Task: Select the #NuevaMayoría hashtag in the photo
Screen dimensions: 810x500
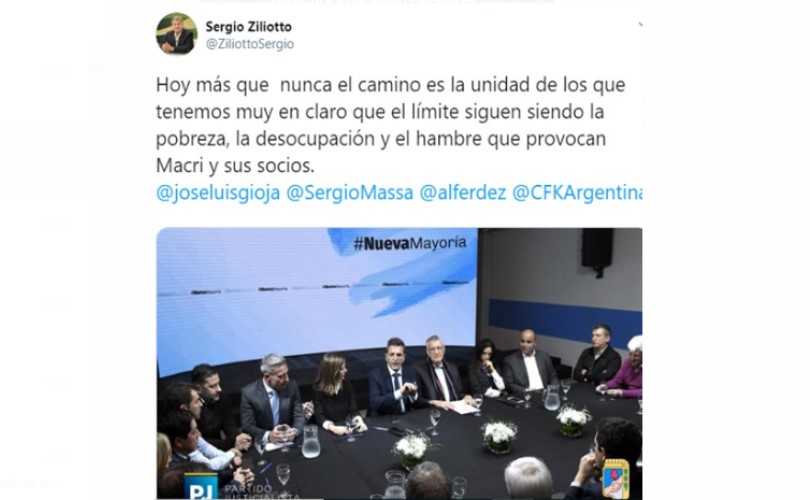Action: coord(410,243)
